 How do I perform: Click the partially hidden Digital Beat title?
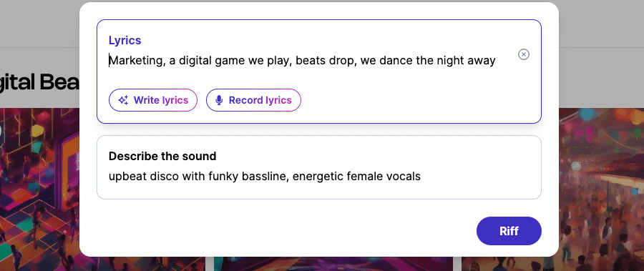click(39, 82)
